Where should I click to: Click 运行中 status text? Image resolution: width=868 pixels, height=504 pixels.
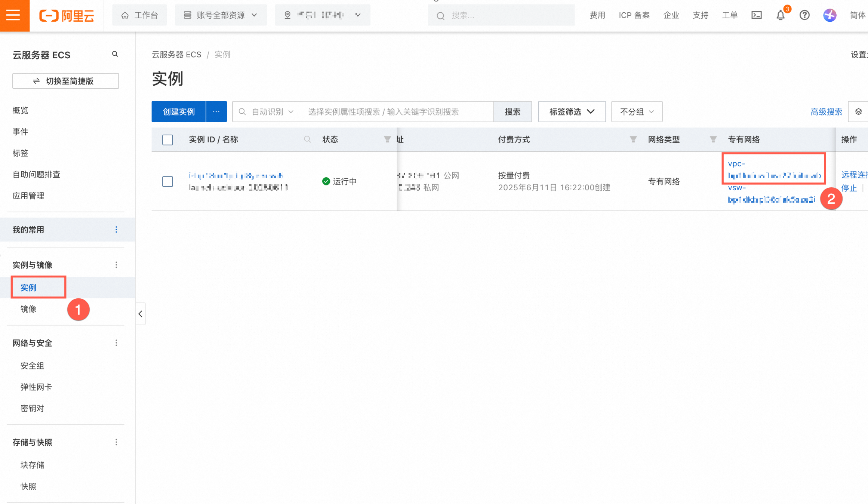pyautogui.click(x=345, y=181)
